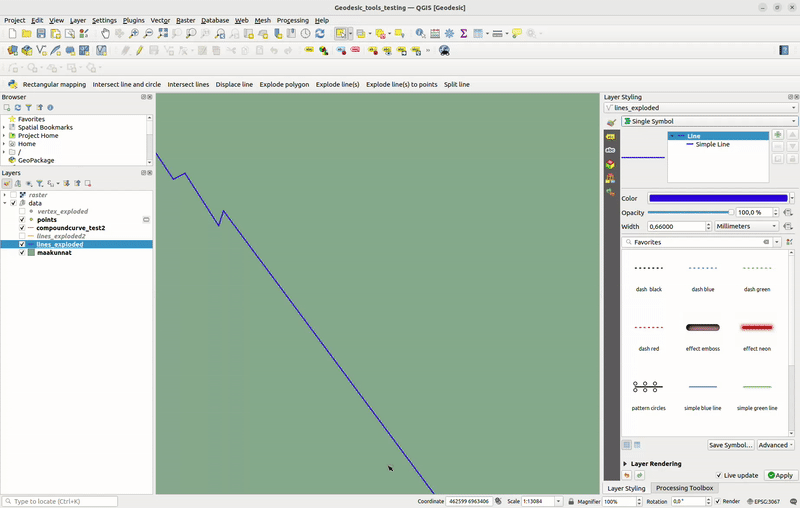Open the Vector menu
This screenshot has width=800, height=508.
pos(160,20)
